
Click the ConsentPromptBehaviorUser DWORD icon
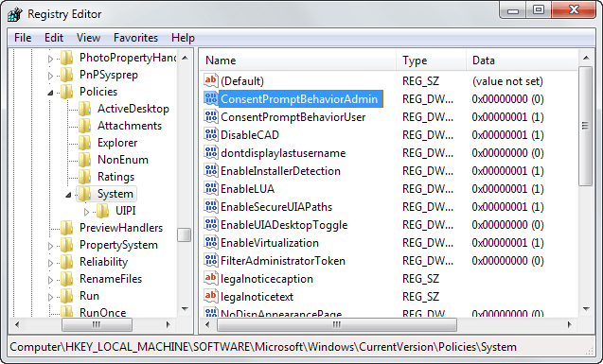[211, 116]
